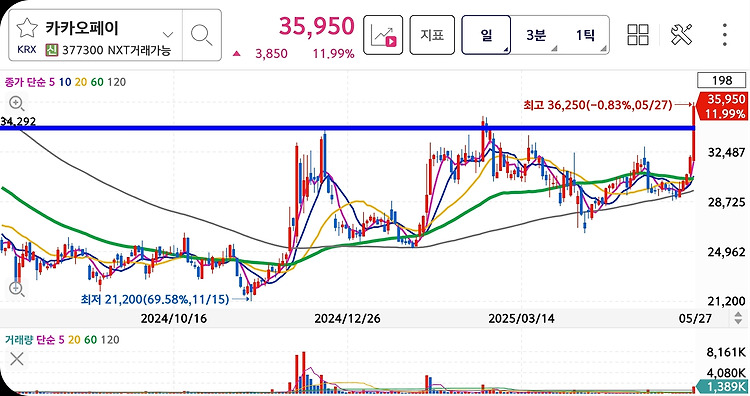This screenshot has height=396, width=750.
Task: Click the 2025/03/14 date axis label
Action: click(x=521, y=318)
